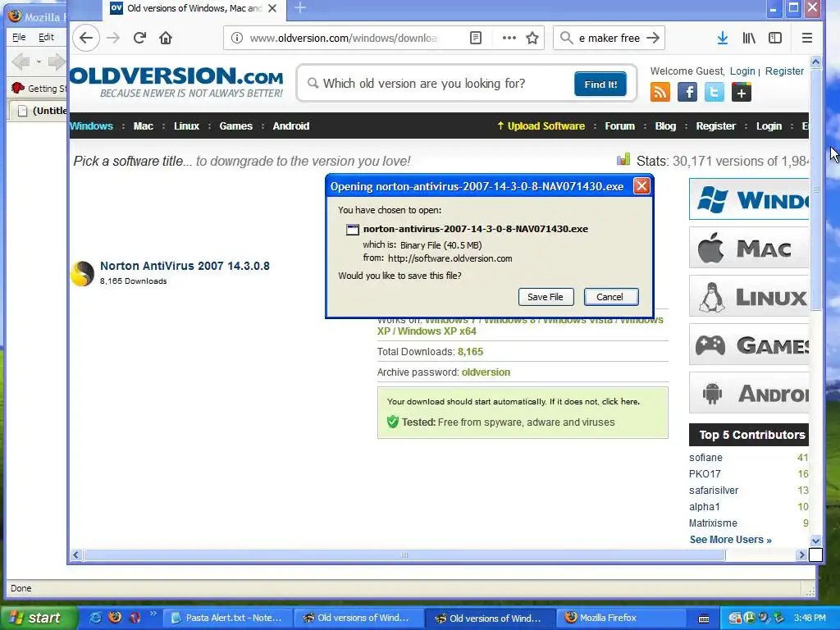840x630 pixels.
Task: Open the File menu in background Mozilla window
Action: 19,37
